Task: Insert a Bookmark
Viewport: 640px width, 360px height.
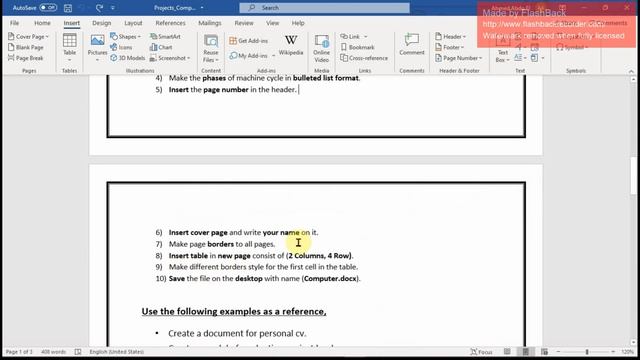Action: (x=358, y=47)
